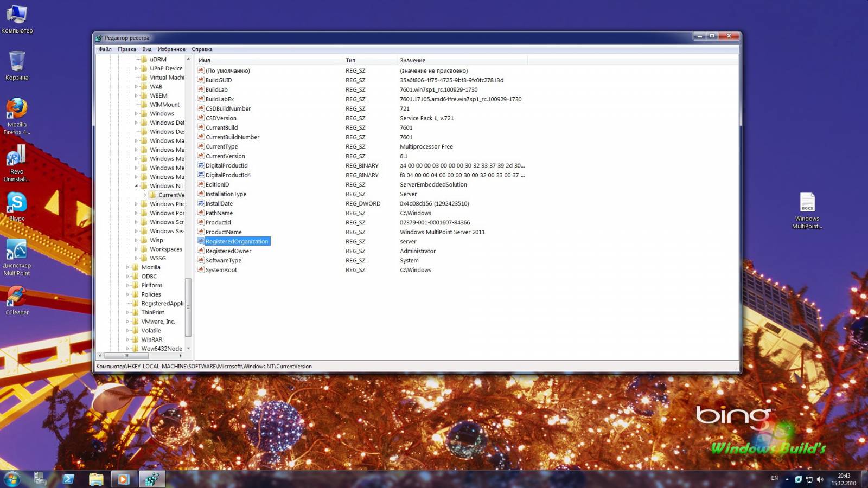Image resolution: width=868 pixels, height=488 pixels.
Task: Launch CCleaner desktop shortcut
Action: (x=17, y=300)
